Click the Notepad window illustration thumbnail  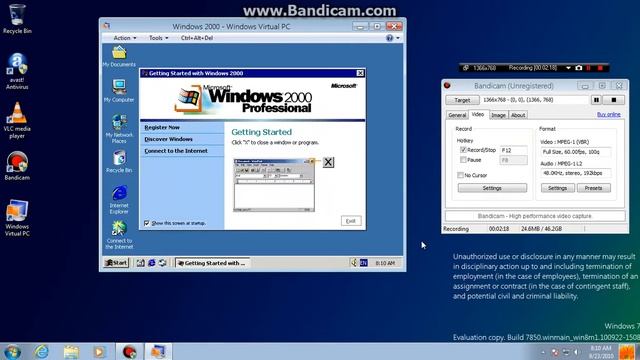[274, 185]
